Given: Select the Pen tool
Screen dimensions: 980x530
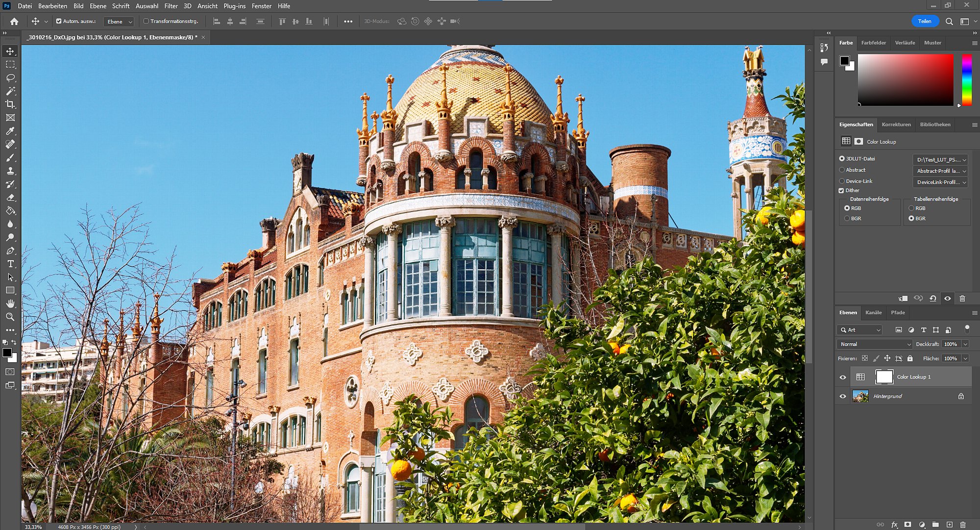Looking at the screenshot, I should 10,251.
